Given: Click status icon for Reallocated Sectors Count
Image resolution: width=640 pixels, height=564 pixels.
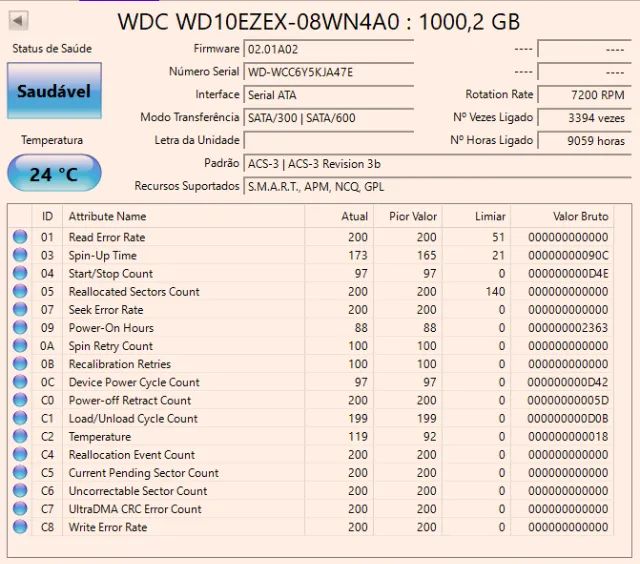Looking at the screenshot, I should pos(20,291).
